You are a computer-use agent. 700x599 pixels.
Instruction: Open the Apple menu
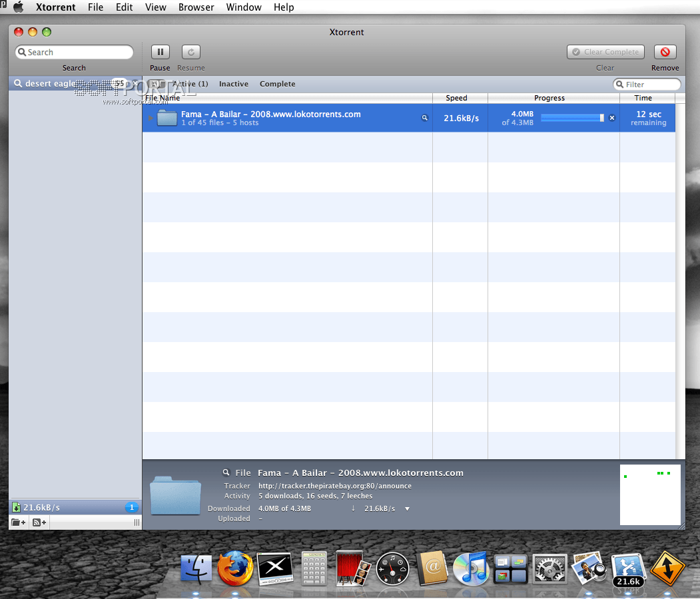tap(18, 7)
